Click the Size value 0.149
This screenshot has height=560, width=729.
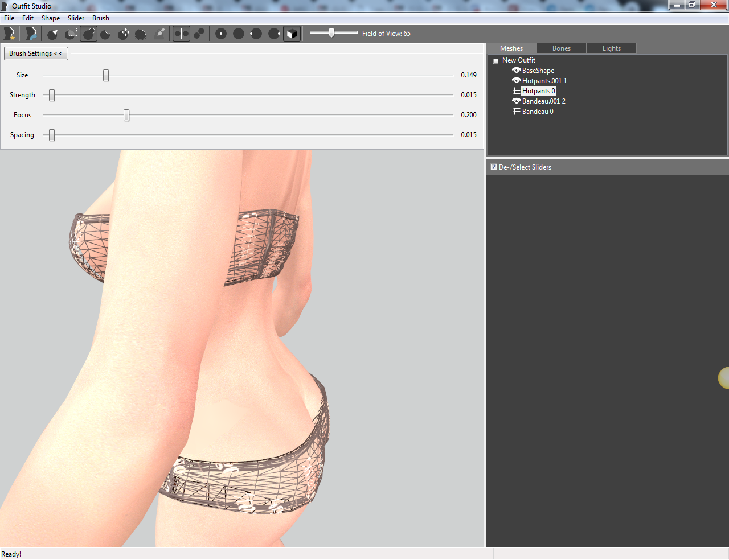pyautogui.click(x=469, y=75)
